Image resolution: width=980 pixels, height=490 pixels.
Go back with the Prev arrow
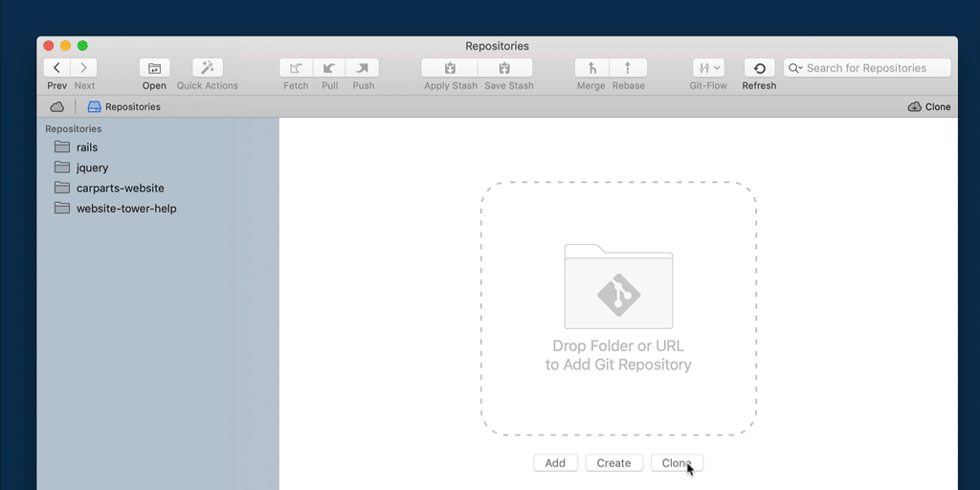pyautogui.click(x=57, y=68)
